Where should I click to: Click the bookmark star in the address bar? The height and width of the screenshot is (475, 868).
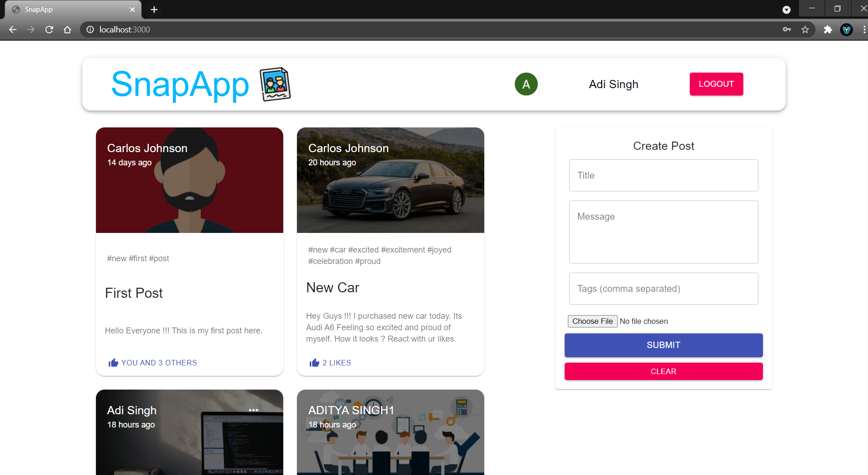tap(805, 29)
